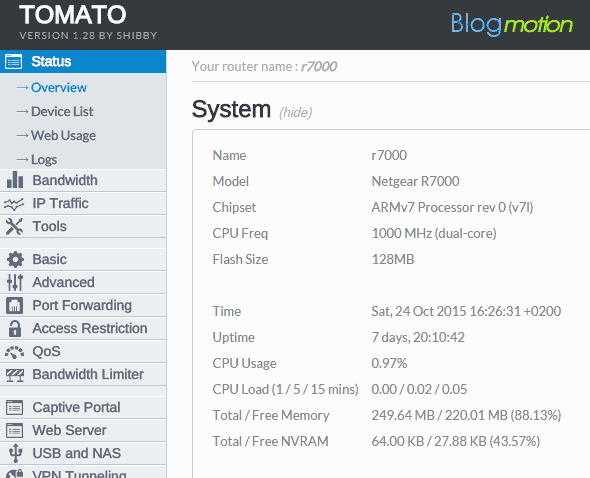Select the Uptime value 7 days
The width and height of the screenshot is (590, 478).
pos(418,337)
